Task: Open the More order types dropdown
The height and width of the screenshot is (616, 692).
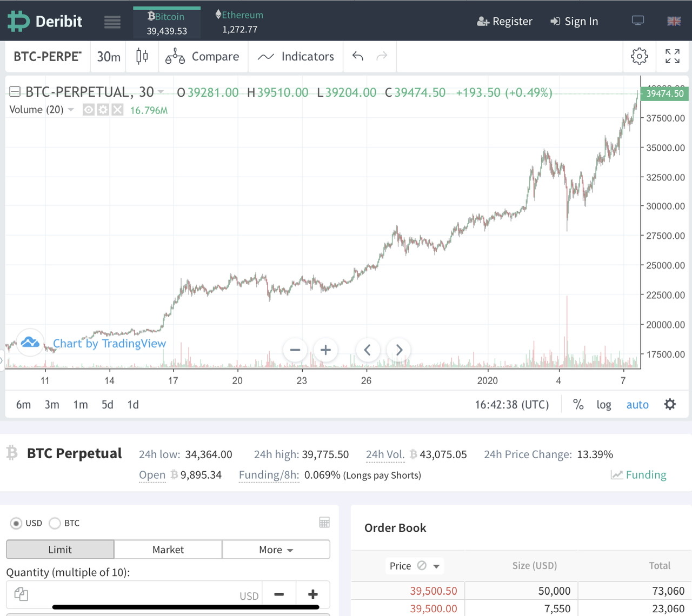Action: [276, 550]
